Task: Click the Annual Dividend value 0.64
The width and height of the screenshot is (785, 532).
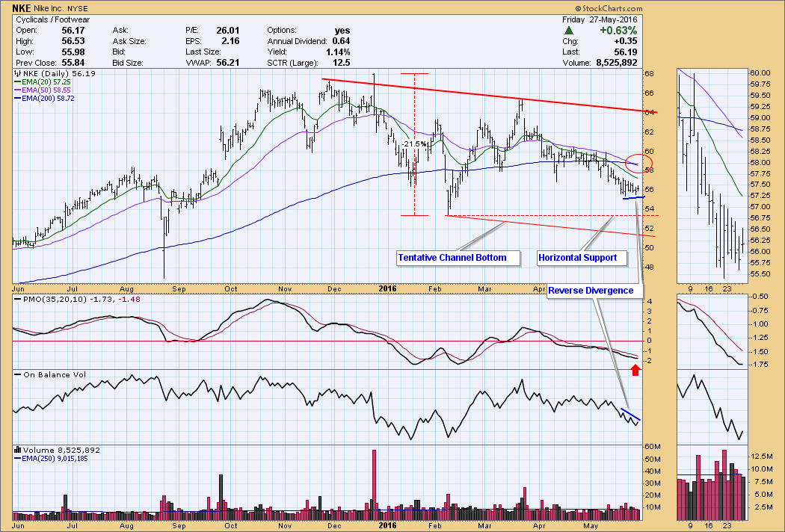Action: pyautogui.click(x=342, y=41)
